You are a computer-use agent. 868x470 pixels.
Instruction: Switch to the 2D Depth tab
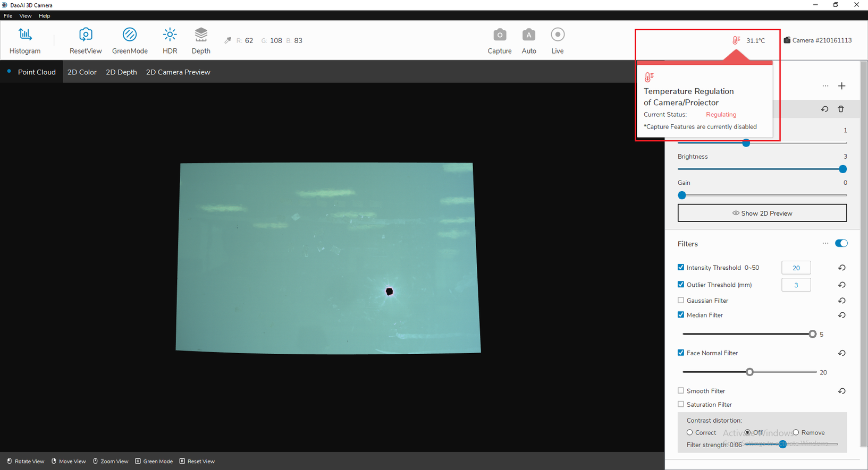(x=121, y=72)
